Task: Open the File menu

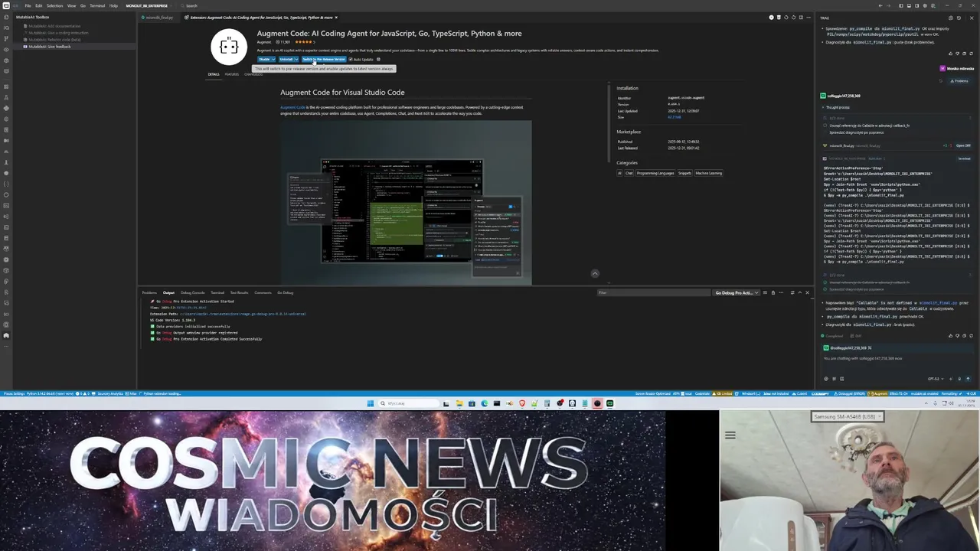Action: pos(28,5)
